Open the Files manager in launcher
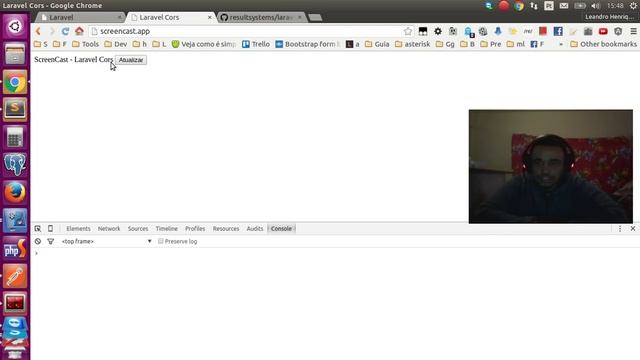Viewport: 640px width, 360px height. click(x=15, y=54)
